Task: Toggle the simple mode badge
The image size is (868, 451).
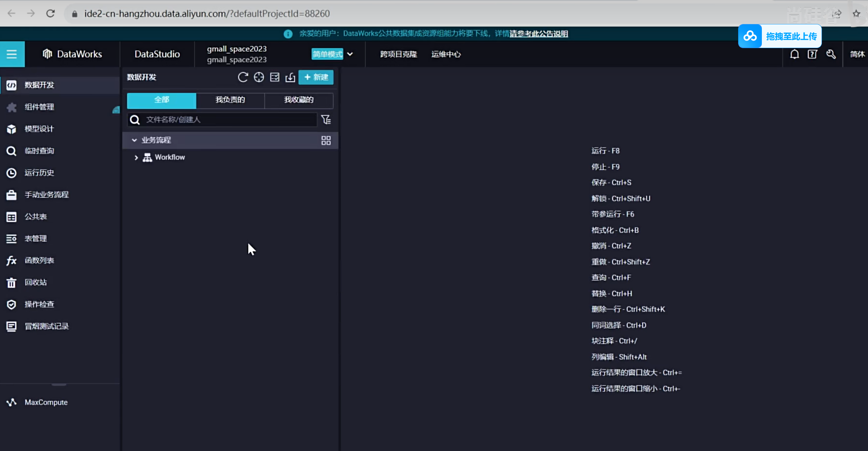Action: tap(327, 54)
